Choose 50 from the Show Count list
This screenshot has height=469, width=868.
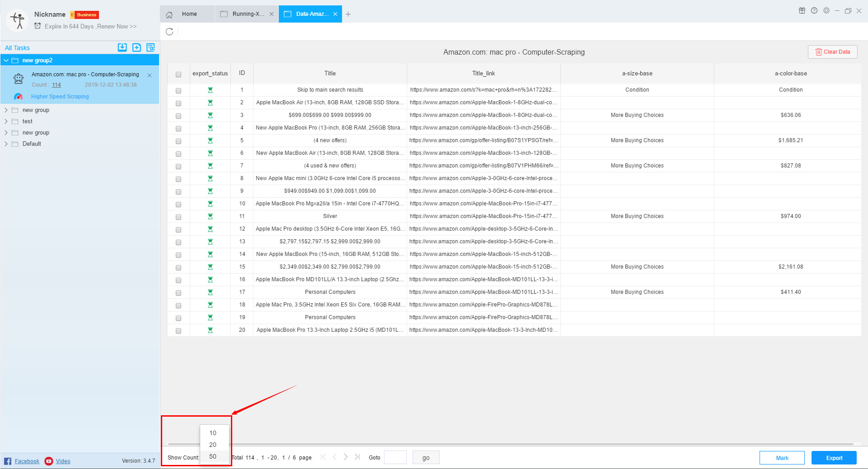(212, 456)
